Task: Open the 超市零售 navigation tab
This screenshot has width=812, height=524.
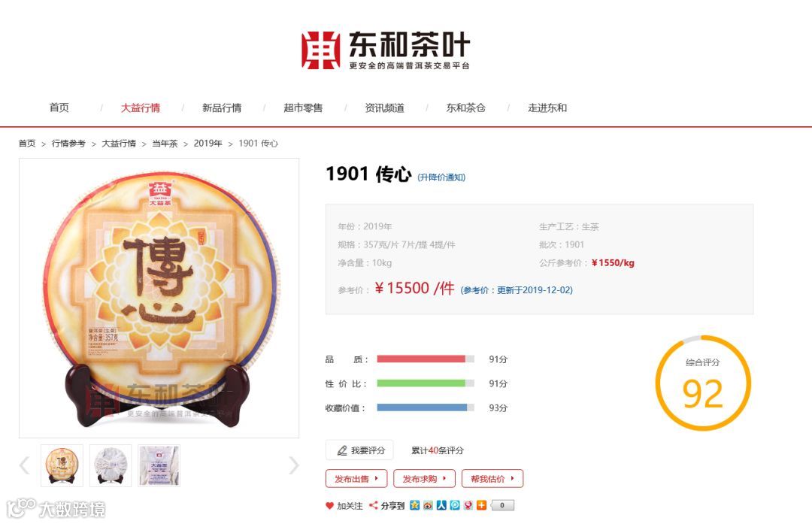Action: point(303,108)
